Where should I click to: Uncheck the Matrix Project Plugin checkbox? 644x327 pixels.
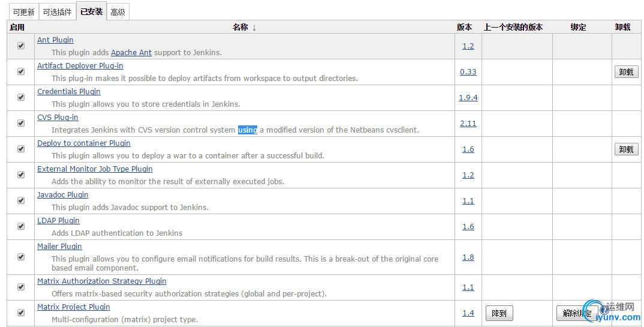(x=21, y=313)
